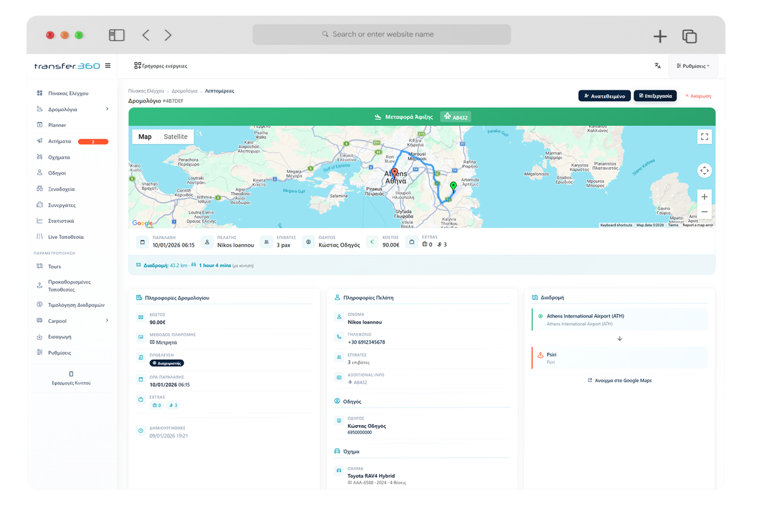Select the Map view type
770x532 pixels.
pos(145,137)
